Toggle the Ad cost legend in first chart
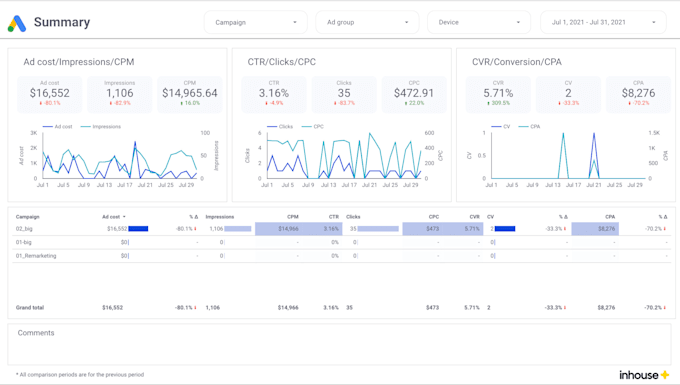680x385 pixels. tap(57, 127)
